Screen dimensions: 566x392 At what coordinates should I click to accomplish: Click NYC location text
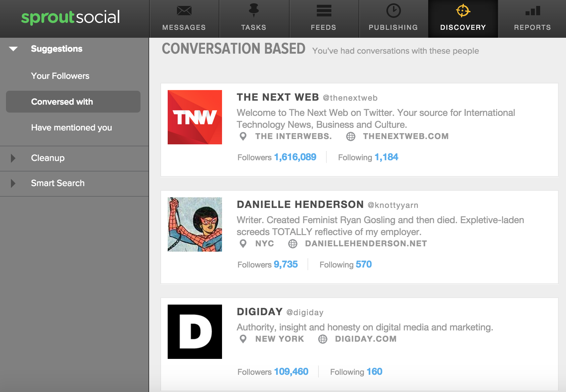(x=265, y=244)
